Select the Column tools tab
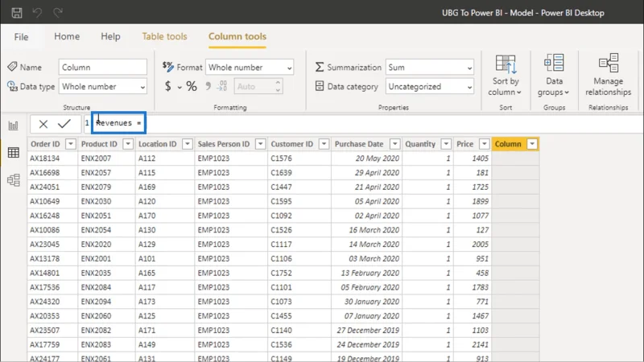 (237, 36)
